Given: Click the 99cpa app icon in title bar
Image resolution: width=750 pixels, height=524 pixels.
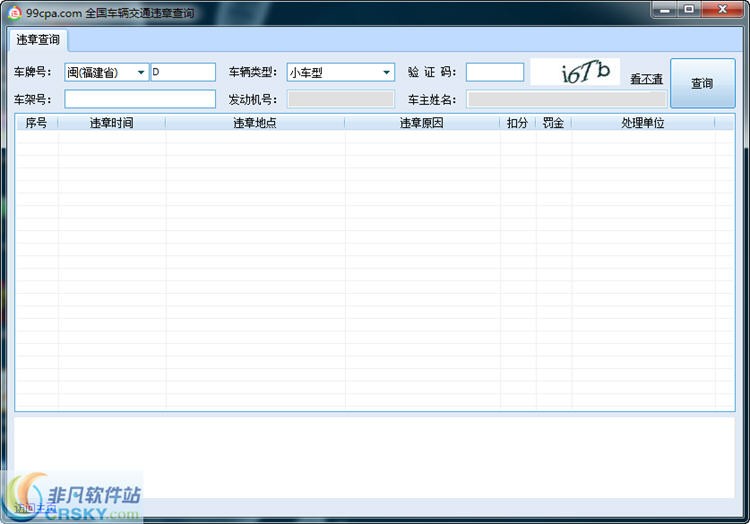Looking at the screenshot, I should [x=14, y=13].
